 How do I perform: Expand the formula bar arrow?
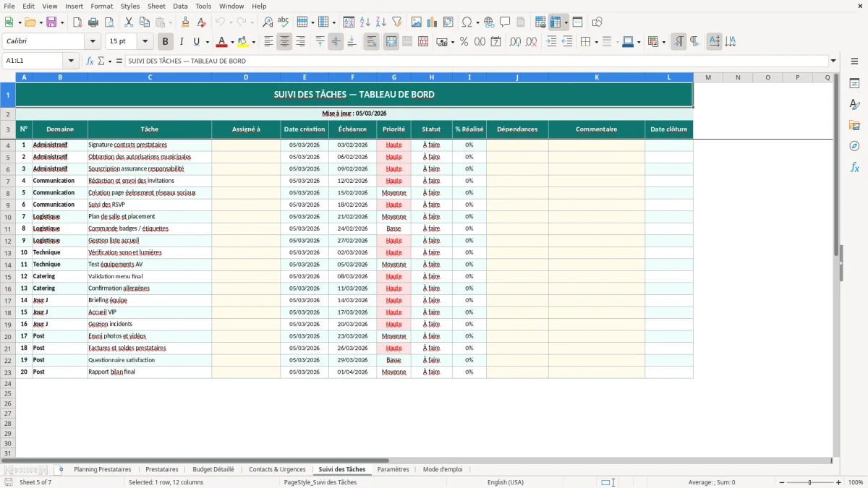click(x=833, y=61)
